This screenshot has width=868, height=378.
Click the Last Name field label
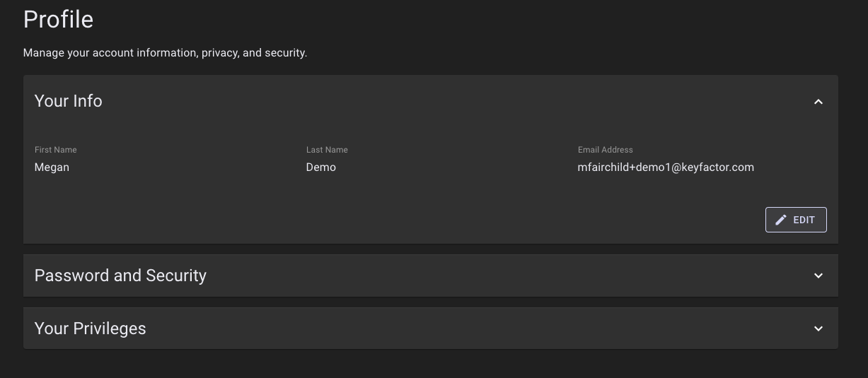pos(327,150)
